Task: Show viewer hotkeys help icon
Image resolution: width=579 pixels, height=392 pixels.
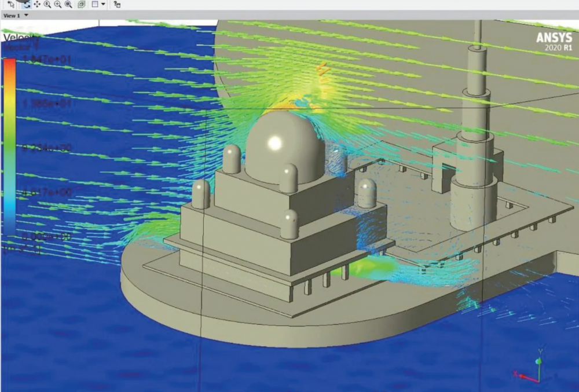Action: (x=117, y=4)
